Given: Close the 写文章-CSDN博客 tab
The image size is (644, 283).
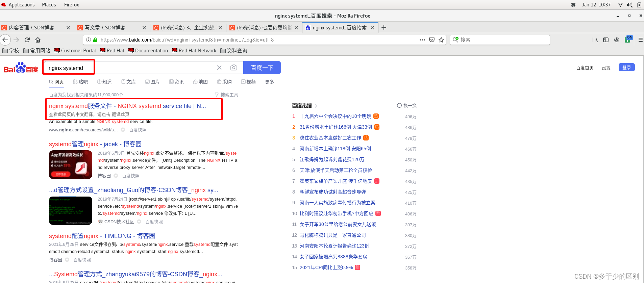Looking at the screenshot, I should (x=144, y=28).
